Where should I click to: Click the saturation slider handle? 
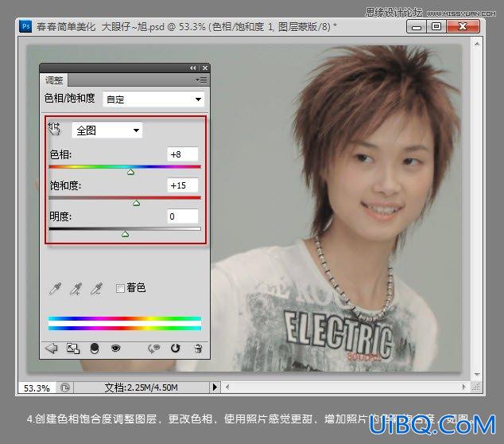[136, 203]
